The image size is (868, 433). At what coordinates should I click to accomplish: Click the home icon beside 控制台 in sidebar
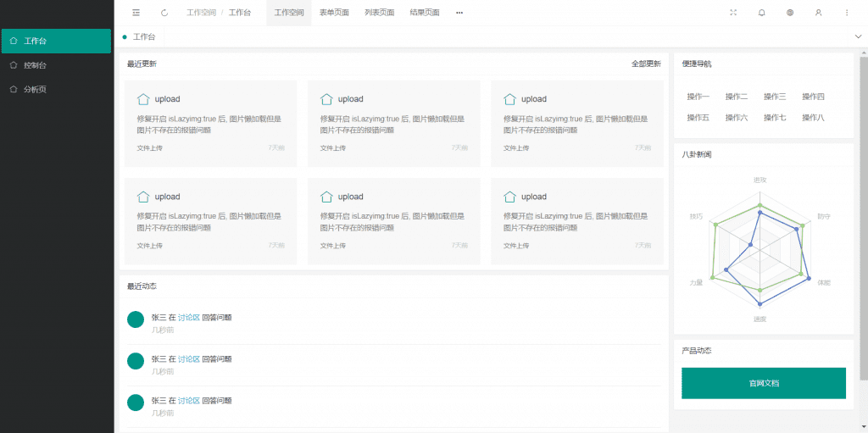(14, 64)
